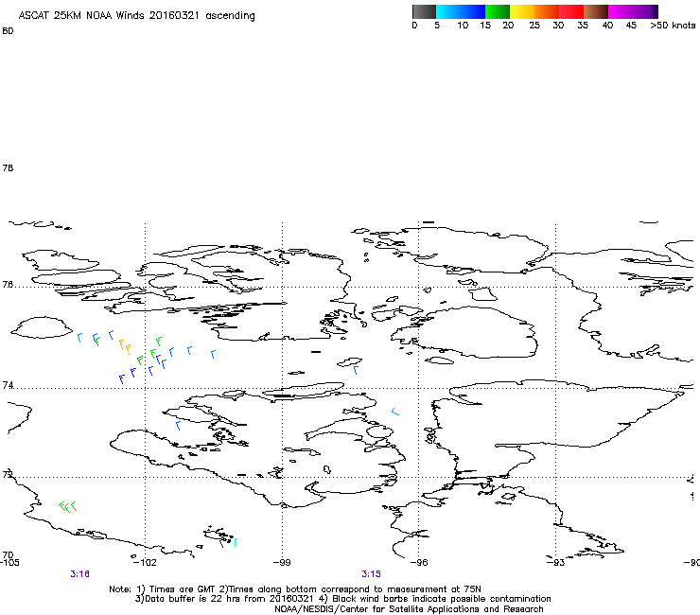Click the legend label 35
Screen dimensions: 700x615
583,26
